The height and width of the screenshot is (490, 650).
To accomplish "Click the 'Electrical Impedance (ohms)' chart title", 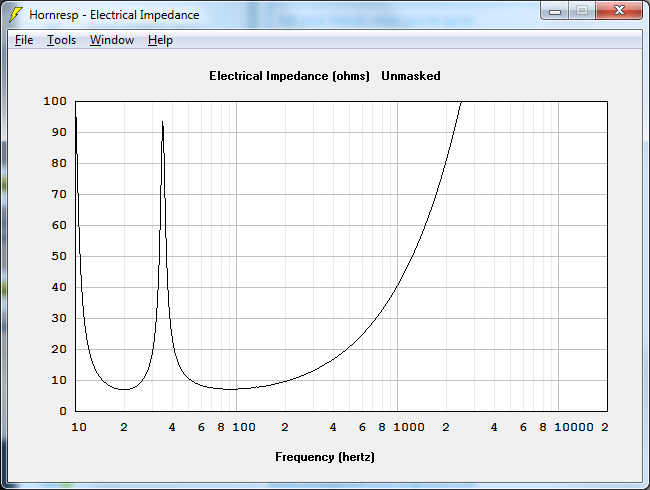I will pos(289,76).
